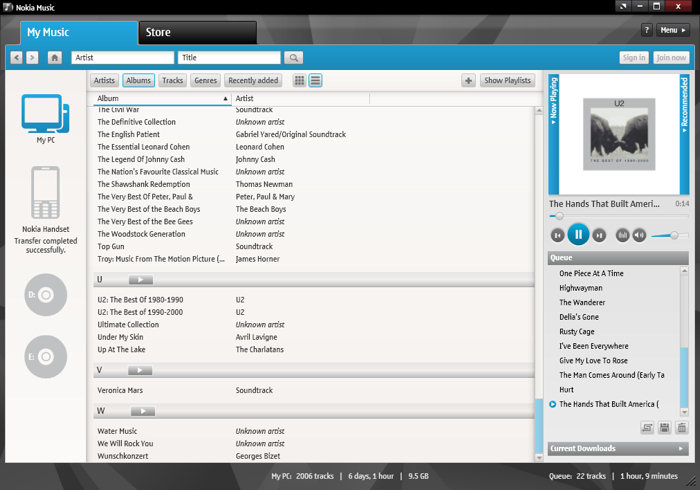Go back with the left arrow button
700x490 pixels.
click(17, 58)
